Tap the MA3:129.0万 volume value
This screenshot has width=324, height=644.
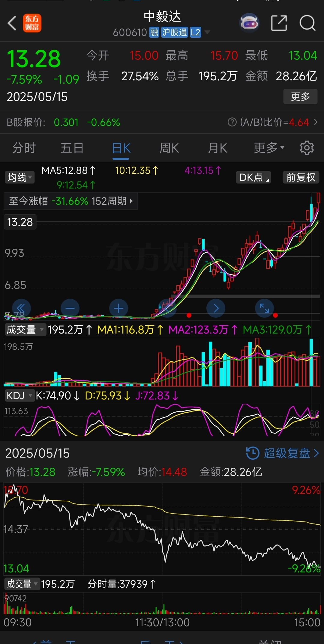point(277,330)
